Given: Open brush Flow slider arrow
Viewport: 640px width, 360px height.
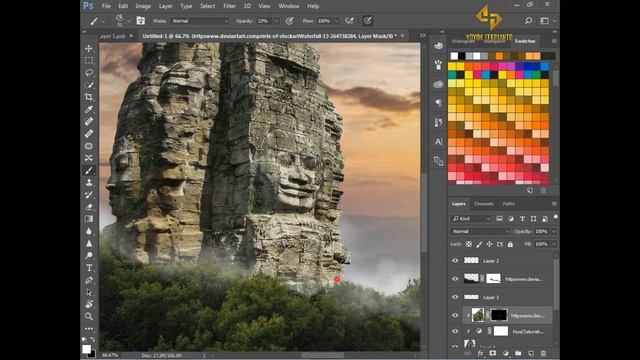Looking at the screenshot, I should (x=337, y=21).
